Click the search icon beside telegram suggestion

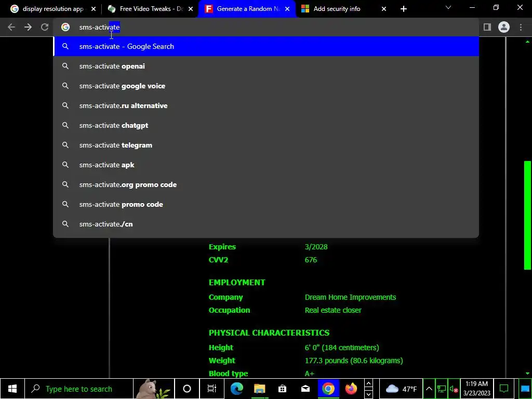click(65, 145)
